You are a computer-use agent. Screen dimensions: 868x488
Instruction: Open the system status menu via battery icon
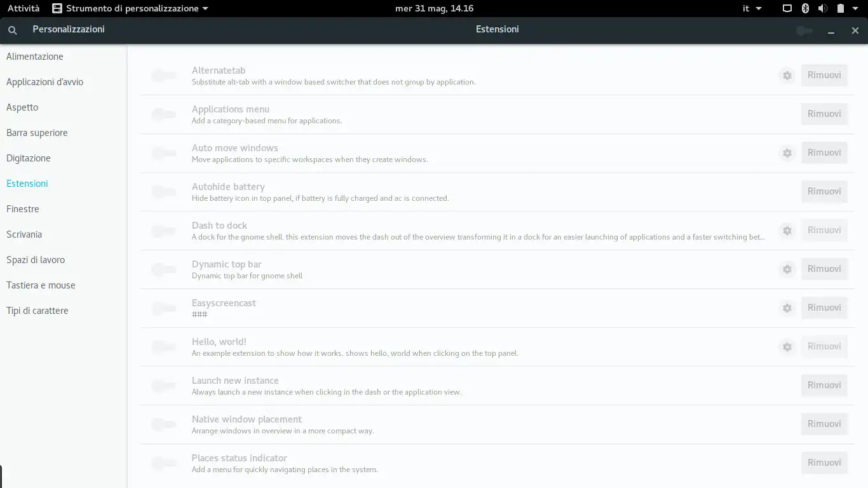[x=840, y=8]
